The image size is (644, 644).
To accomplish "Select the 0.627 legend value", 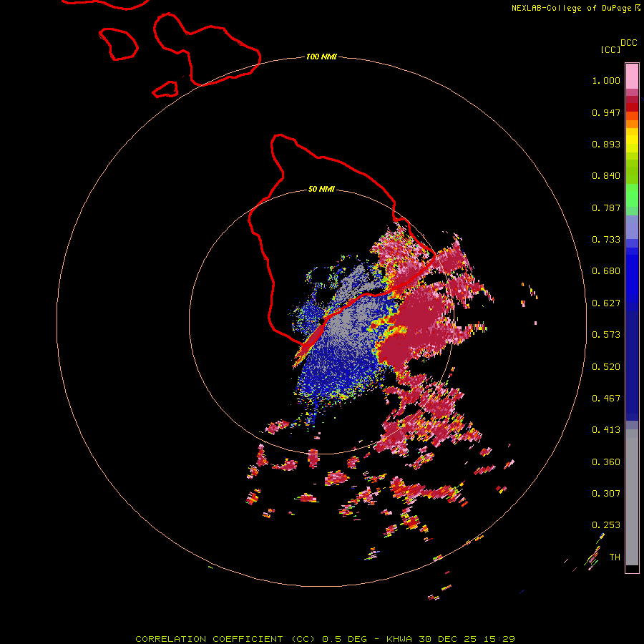I will [x=606, y=303].
